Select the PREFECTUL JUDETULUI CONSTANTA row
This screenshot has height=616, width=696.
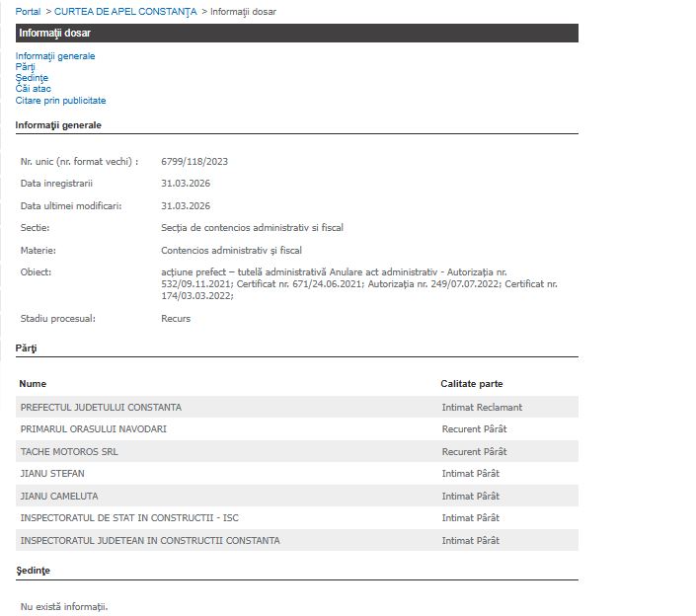(x=101, y=407)
